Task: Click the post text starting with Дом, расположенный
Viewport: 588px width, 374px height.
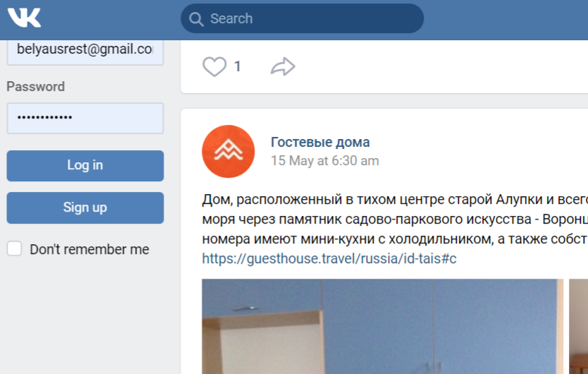Action: (395, 219)
